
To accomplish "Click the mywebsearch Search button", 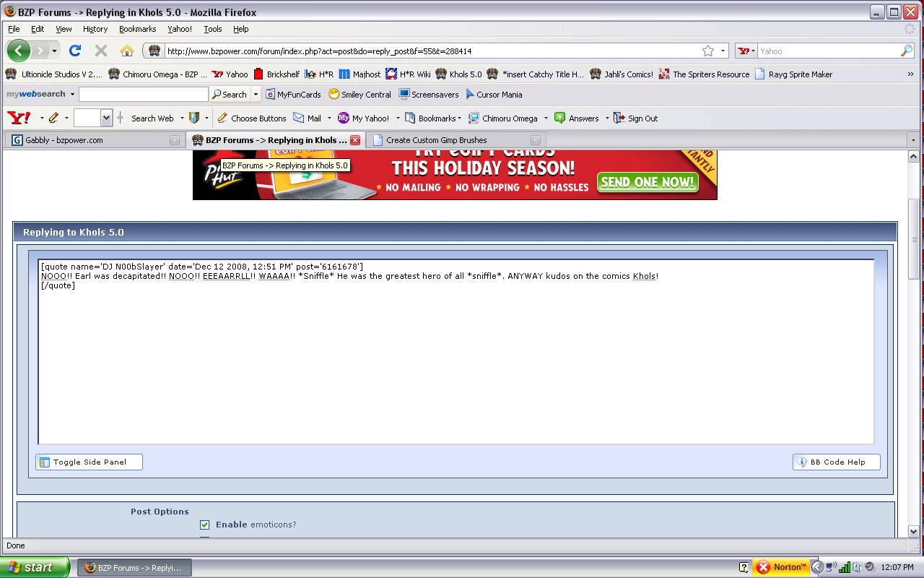I will pyautogui.click(x=229, y=95).
